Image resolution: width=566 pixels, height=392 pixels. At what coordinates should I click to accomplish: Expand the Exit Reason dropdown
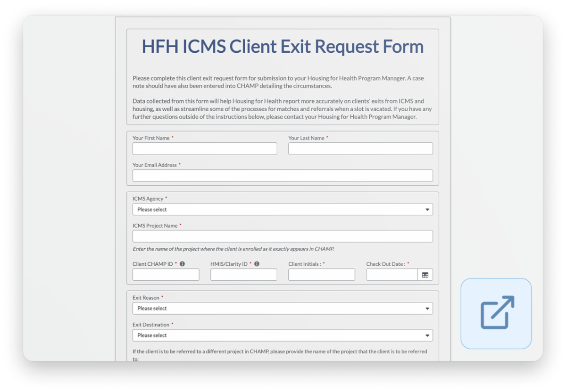[x=283, y=308]
